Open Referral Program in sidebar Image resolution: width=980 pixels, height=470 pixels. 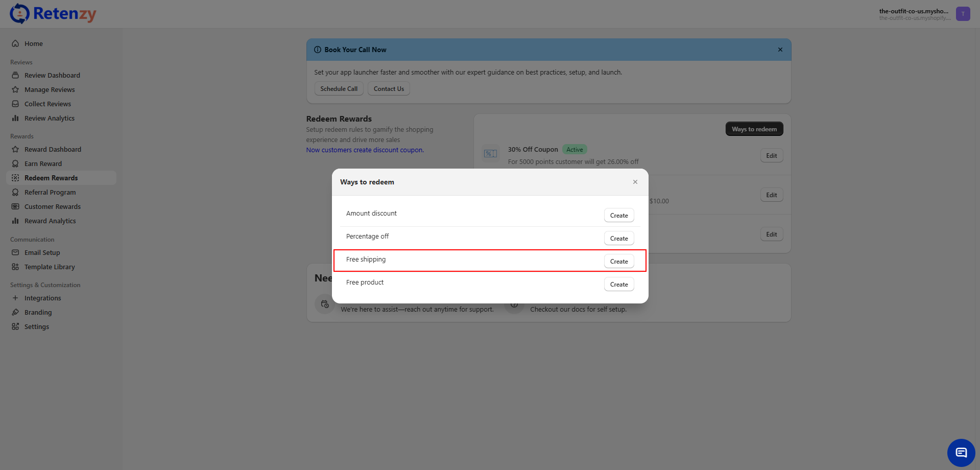click(x=50, y=192)
